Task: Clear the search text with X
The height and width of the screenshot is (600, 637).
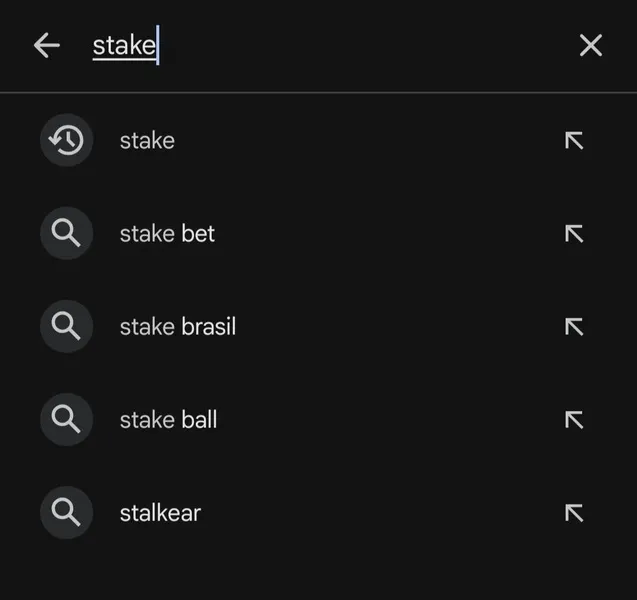Action: pyautogui.click(x=591, y=45)
